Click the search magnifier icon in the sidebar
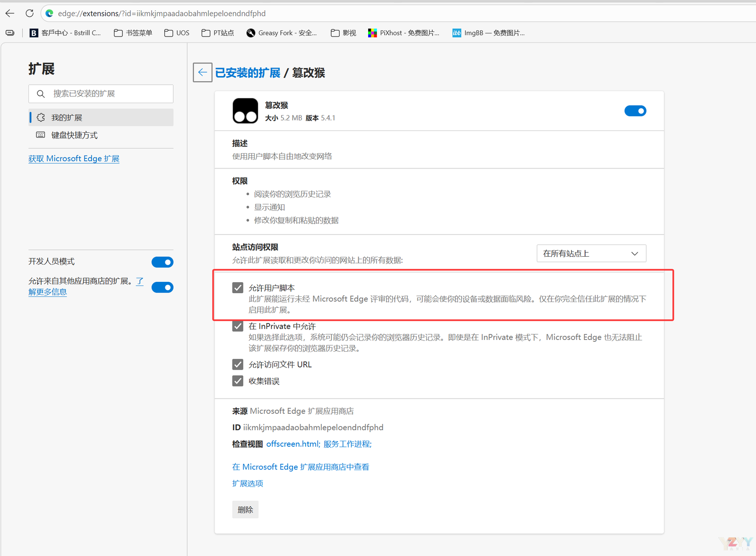The width and height of the screenshot is (756, 556). 41,94
